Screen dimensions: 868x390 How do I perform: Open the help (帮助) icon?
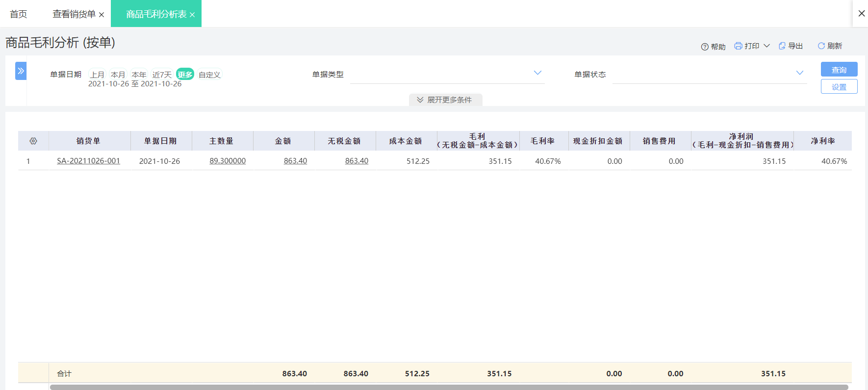pos(705,47)
